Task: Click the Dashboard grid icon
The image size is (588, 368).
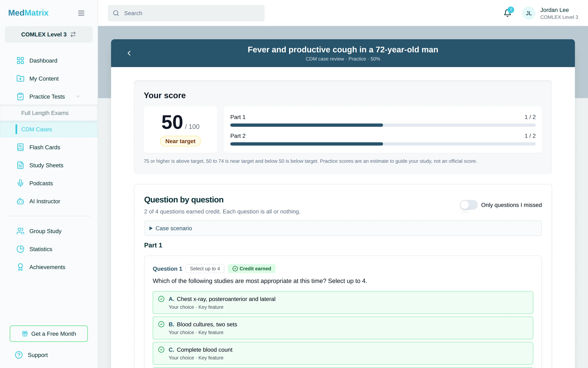Action: point(20,61)
